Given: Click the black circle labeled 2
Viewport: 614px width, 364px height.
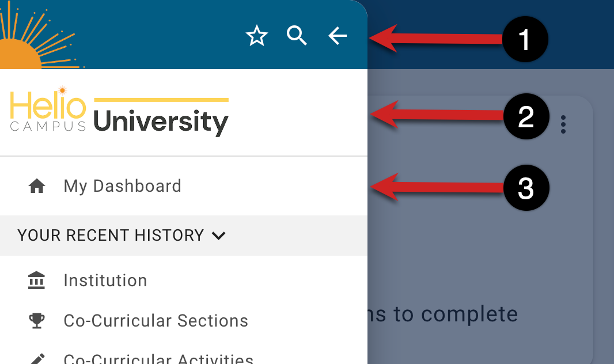Looking at the screenshot, I should [x=526, y=117].
